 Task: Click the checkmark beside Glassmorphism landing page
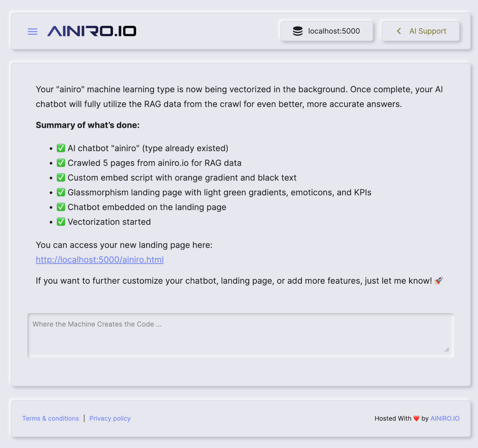tap(61, 192)
